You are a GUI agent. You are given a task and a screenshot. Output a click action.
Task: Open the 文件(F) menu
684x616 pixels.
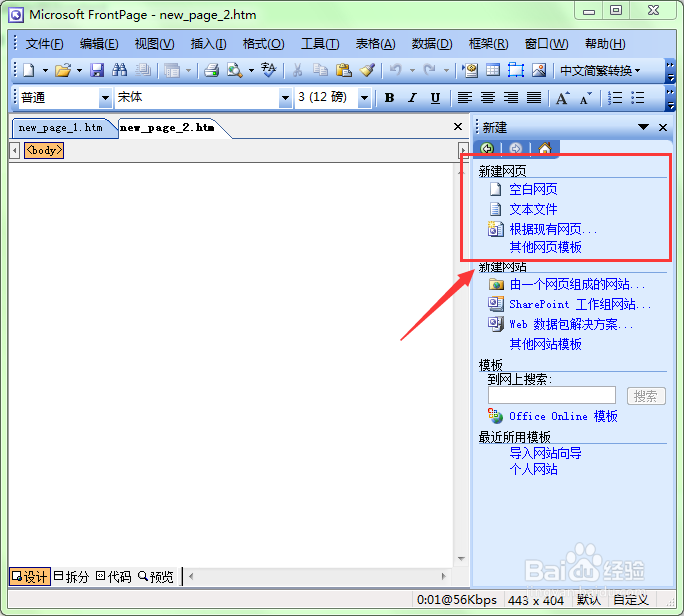click(x=44, y=44)
